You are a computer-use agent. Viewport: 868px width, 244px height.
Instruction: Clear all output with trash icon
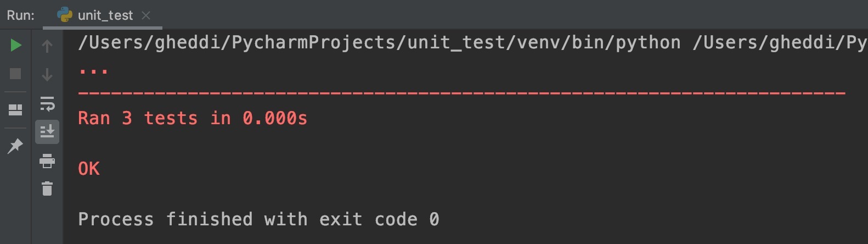(47, 188)
